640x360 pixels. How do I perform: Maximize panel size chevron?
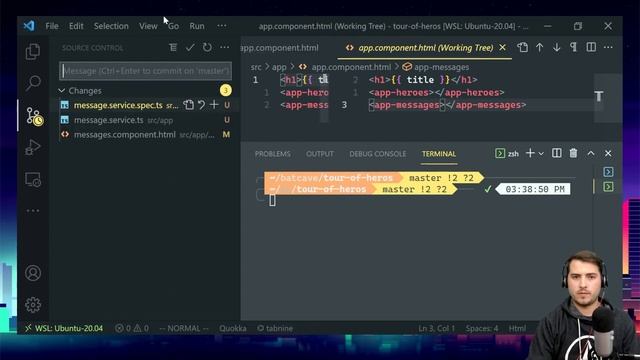tap(591, 153)
